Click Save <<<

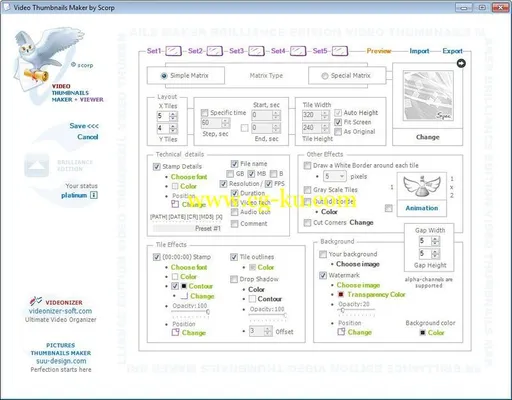click(x=84, y=126)
